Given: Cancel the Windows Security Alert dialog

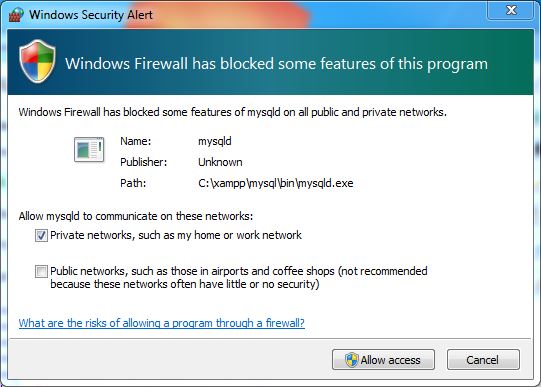Looking at the screenshot, I should pyautogui.click(x=483, y=360).
